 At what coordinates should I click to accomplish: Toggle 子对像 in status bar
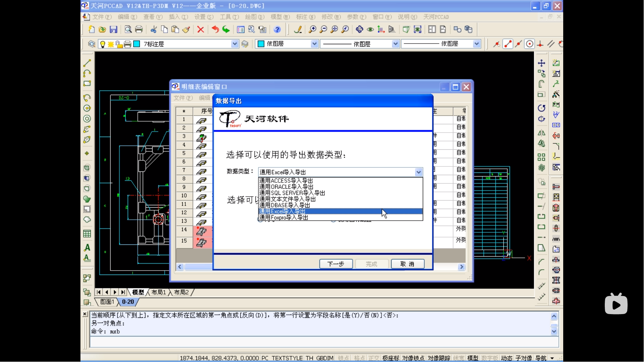click(x=524, y=358)
